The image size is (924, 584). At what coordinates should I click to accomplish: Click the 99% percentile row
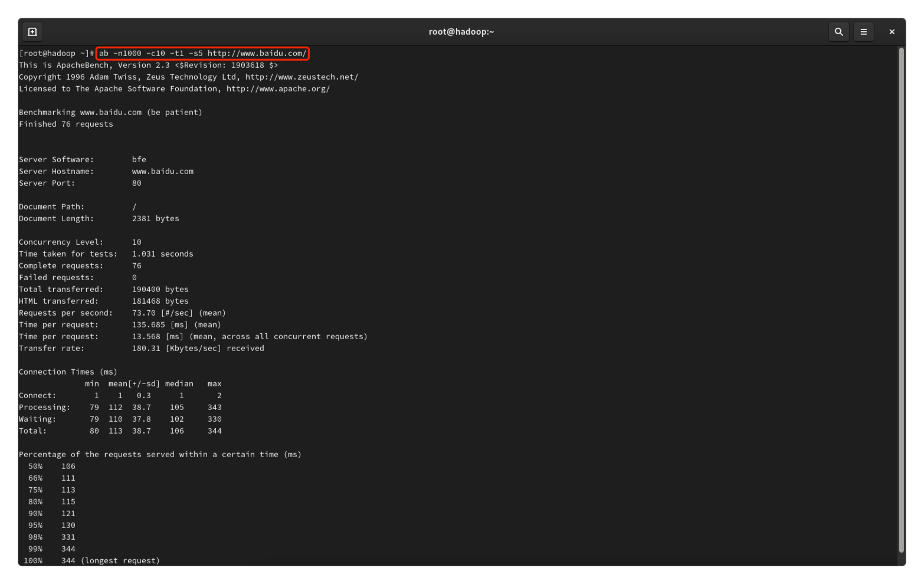tap(52, 549)
